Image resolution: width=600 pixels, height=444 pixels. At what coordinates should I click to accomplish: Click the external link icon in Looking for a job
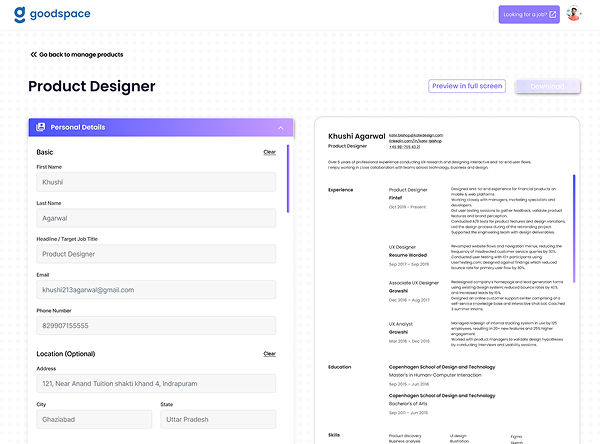tap(553, 15)
